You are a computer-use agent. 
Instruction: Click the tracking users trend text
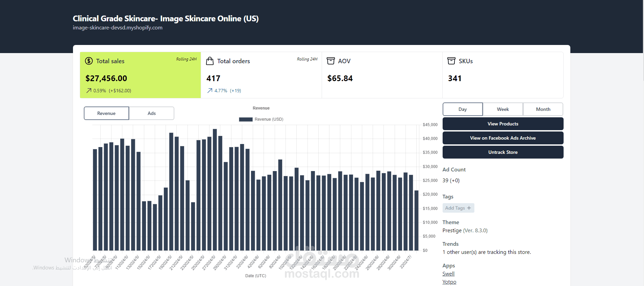[x=487, y=252]
